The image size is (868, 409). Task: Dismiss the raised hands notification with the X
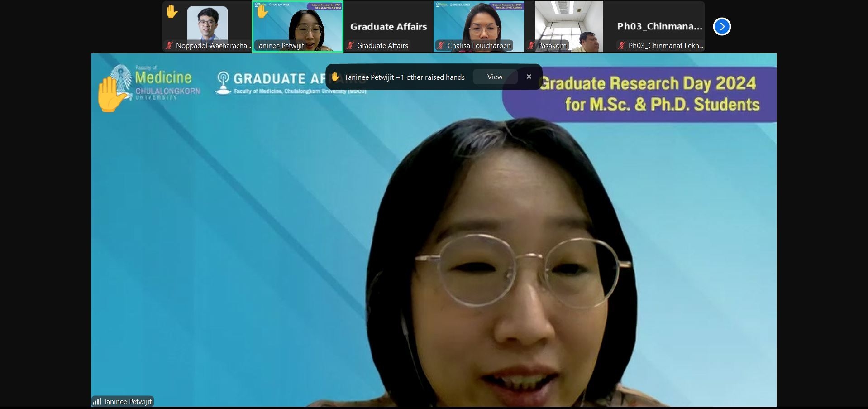529,77
